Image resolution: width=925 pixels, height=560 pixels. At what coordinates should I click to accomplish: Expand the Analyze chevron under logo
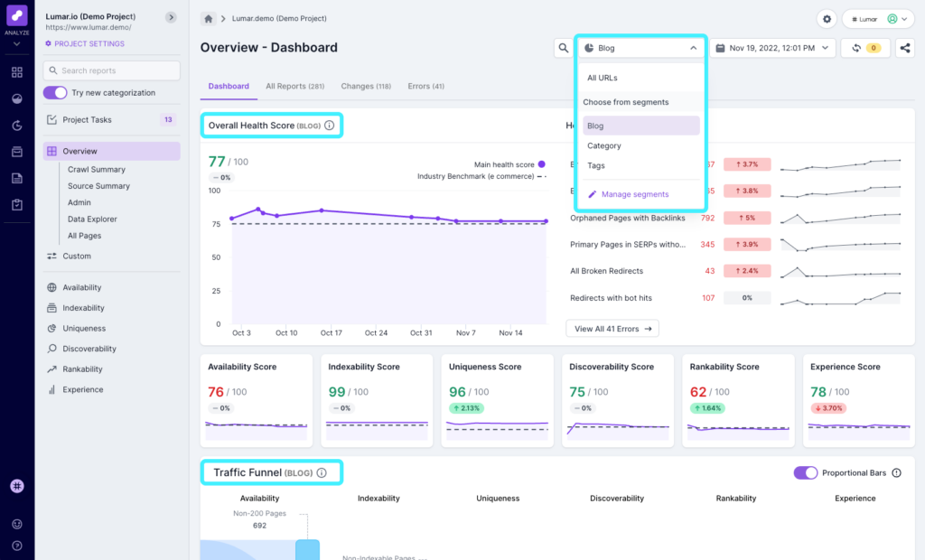(x=16, y=43)
